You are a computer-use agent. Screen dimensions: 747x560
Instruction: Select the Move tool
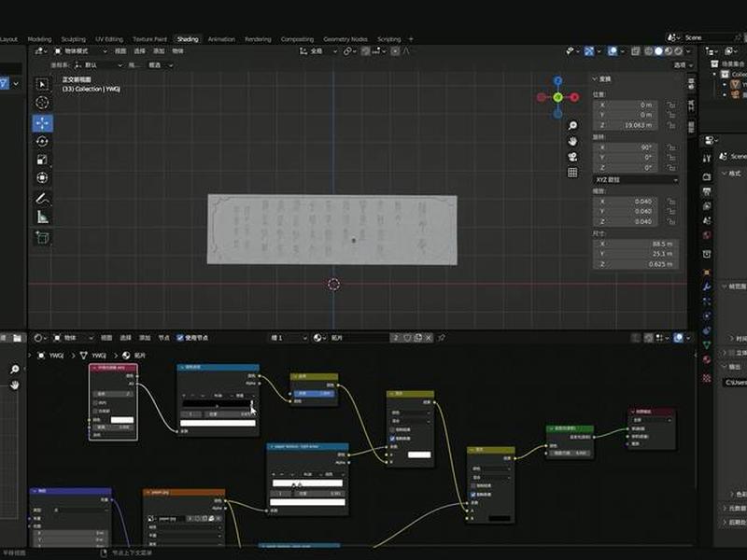point(42,123)
